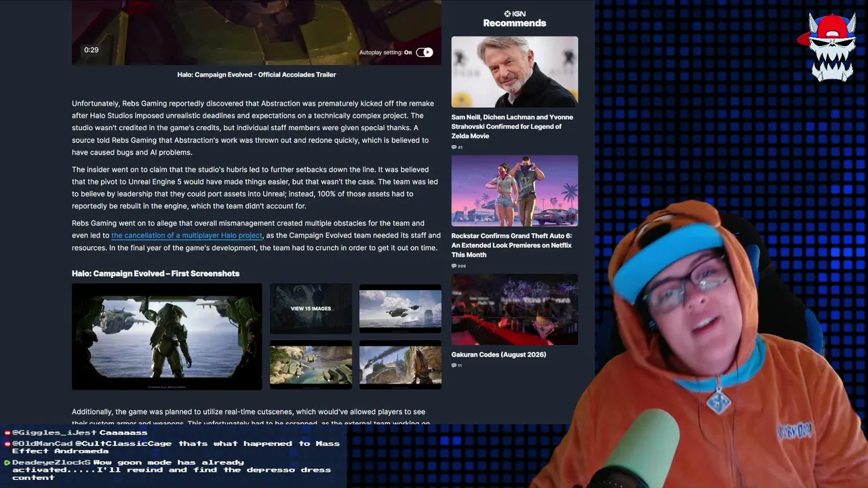Image resolution: width=868 pixels, height=488 pixels.
Task: Open the 'View 15 Images' gallery tile
Action: click(311, 308)
